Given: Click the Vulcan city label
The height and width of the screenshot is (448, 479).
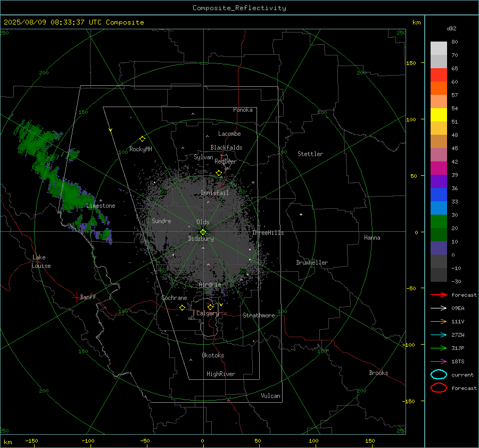Looking at the screenshot, I should [271, 396].
